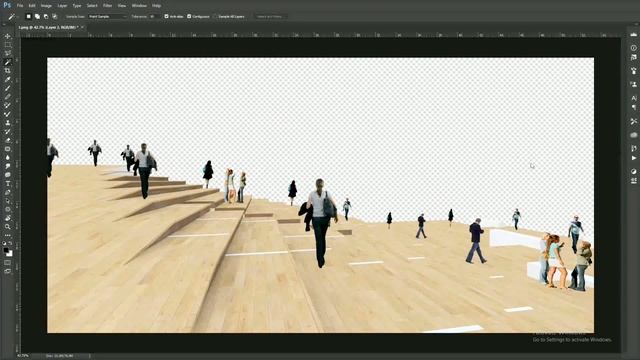Click the Tolerance value field
The height and width of the screenshot is (360, 640).
click(154, 17)
